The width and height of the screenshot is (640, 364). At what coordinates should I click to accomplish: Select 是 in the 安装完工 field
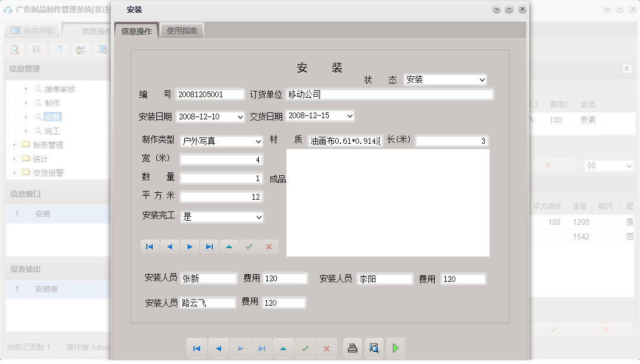(x=221, y=217)
